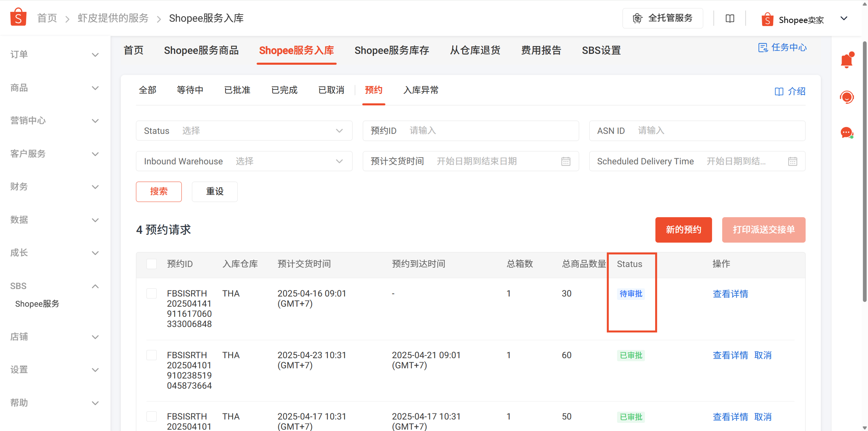
Task: Click calendar icon in Scheduled Delivery Time field
Action: (x=792, y=162)
